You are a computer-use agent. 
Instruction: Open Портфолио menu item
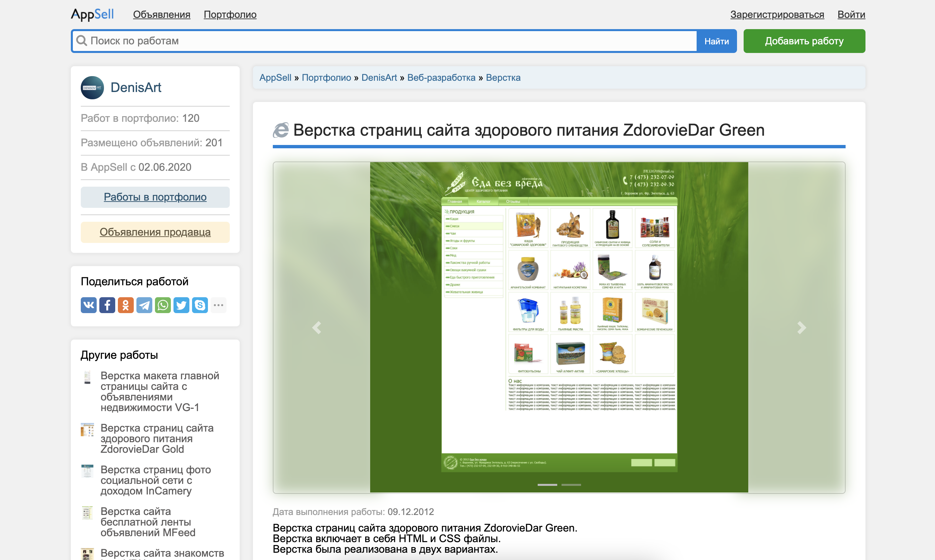[230, 15]
